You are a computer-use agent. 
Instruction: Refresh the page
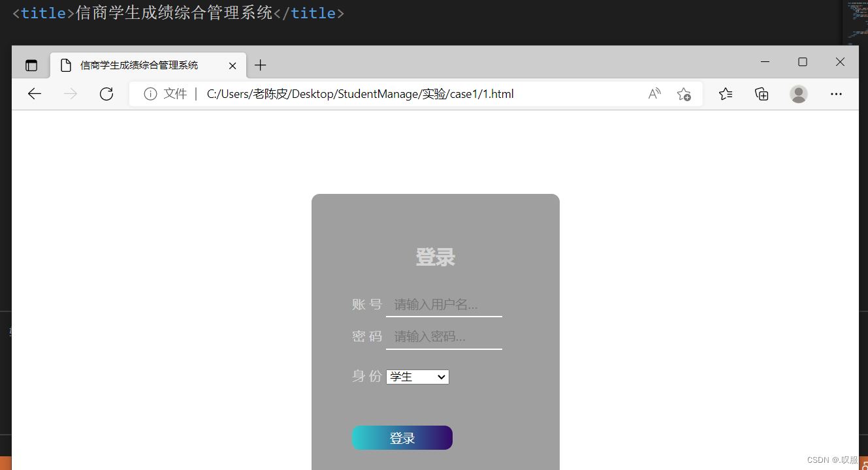coord(106,94)
